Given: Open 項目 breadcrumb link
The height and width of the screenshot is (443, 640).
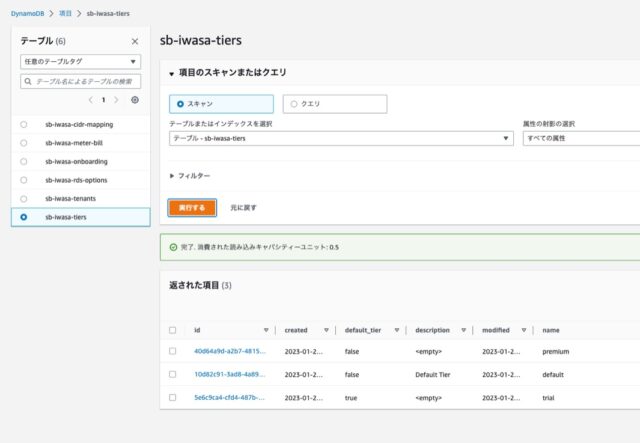Looking at the screenshot, I should point(65,13).
